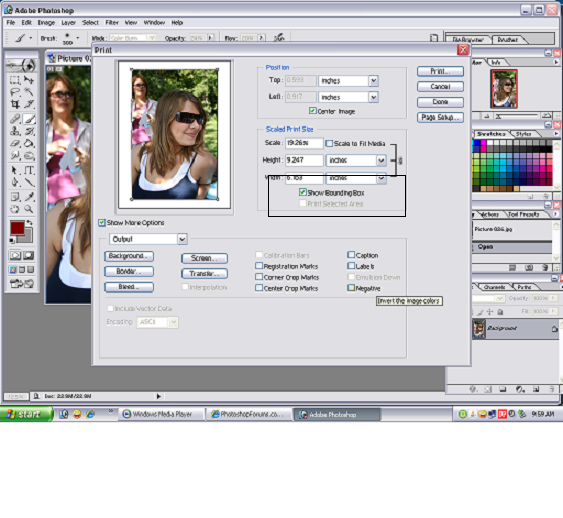Select the Notes tool
Viewport: 563px width, 518px height.
point(15,197)
